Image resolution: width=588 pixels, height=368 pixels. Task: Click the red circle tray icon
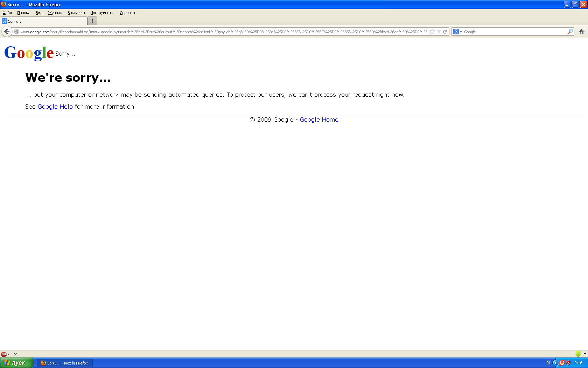click(562, 363)
